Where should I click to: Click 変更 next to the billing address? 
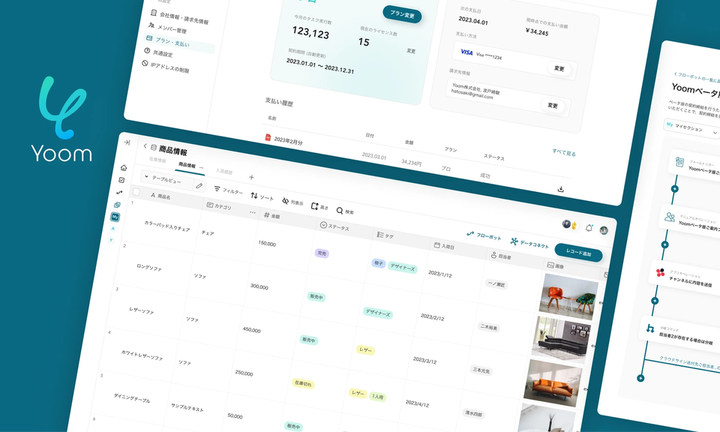(x=553, y=106)
